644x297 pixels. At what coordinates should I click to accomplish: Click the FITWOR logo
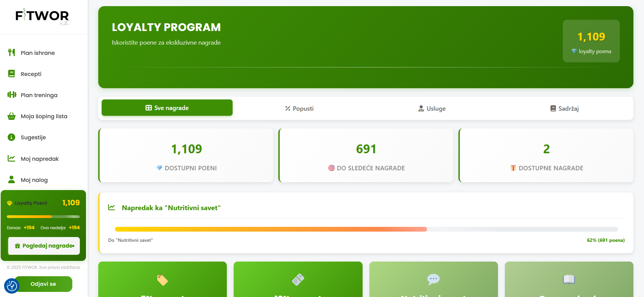[42, 16]
